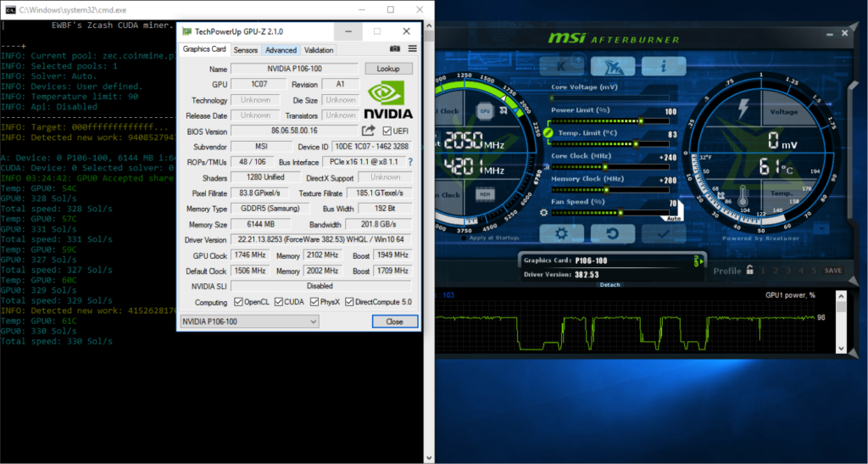
Task: Open Afterburner OC Scanner jet icon
Action: tap(612, 66)
